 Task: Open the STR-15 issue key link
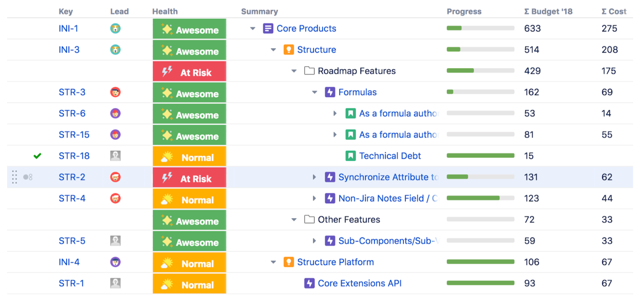click(74, 135)
